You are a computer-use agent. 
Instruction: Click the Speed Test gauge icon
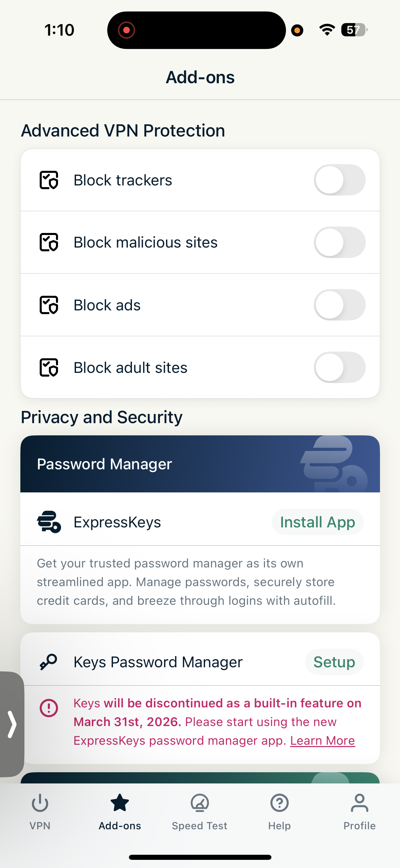coord(199,803)
